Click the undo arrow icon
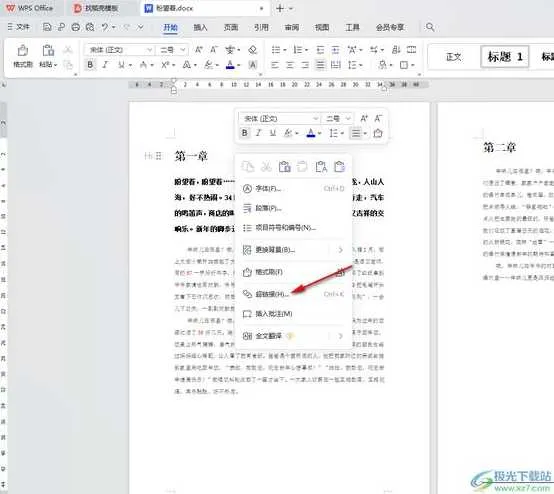The width and height of the screenshot is (554, 494). tap(105, 27)
